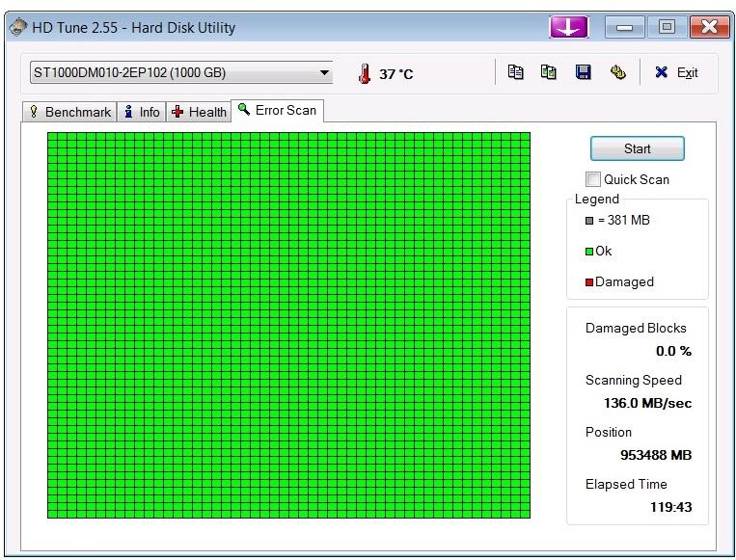Image resolution: width=736 pixels, height=560 pixels.
Task: Maximize the HD Tune window
Action: click(x=666, y=27)
